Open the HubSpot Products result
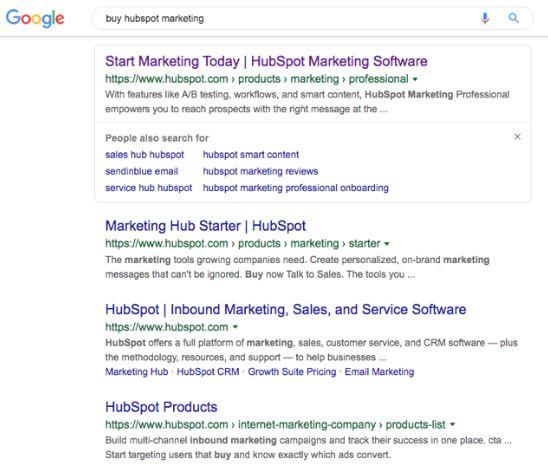Screen dimensions: 548x470 [161, 407]
